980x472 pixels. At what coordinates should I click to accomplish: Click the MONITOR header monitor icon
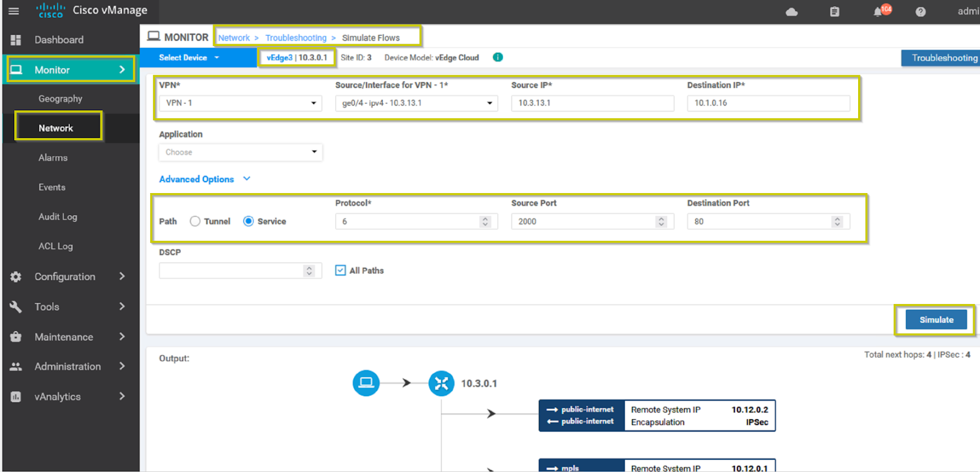(x=154, y=37)
